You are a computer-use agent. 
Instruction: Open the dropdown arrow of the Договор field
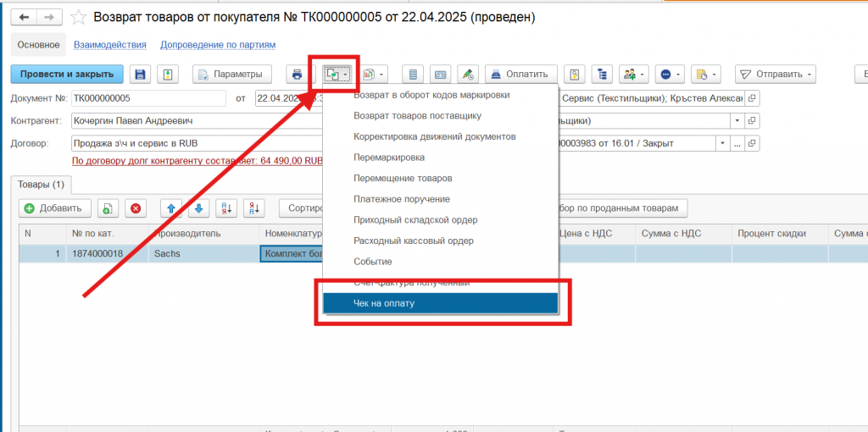[x=723, y=143]
